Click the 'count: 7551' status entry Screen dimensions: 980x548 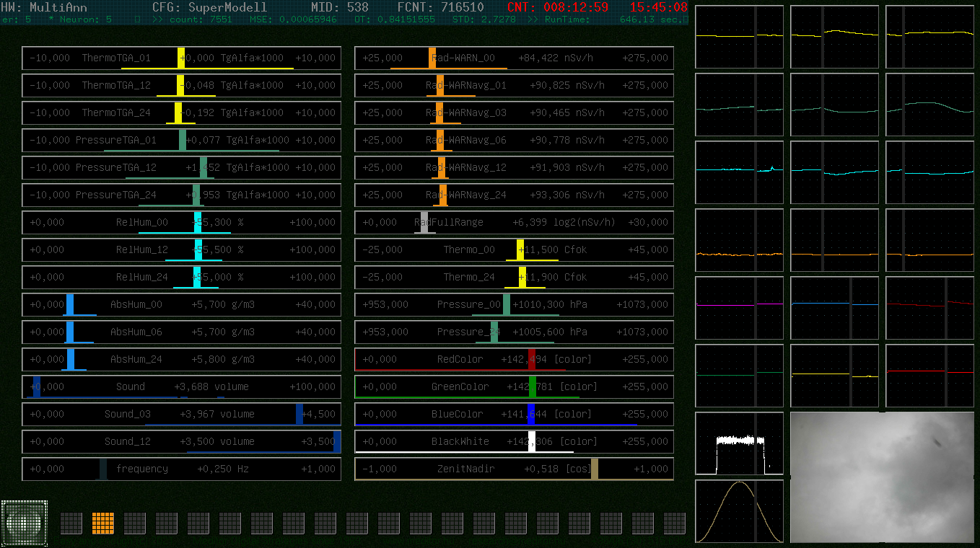(201, 19)
